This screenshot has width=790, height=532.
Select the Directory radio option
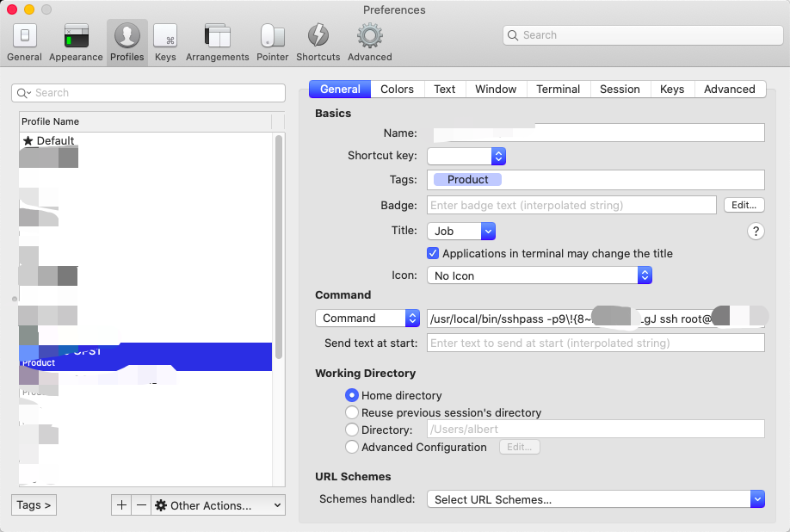click(352, 430)
